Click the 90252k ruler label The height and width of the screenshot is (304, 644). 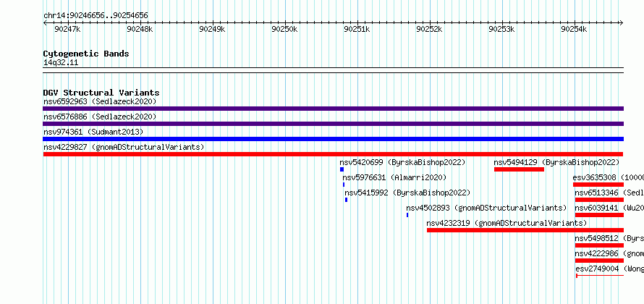429,29
